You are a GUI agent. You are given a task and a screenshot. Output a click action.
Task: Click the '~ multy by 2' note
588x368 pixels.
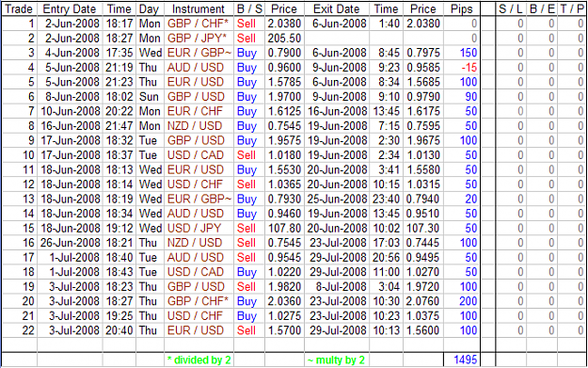336,360
